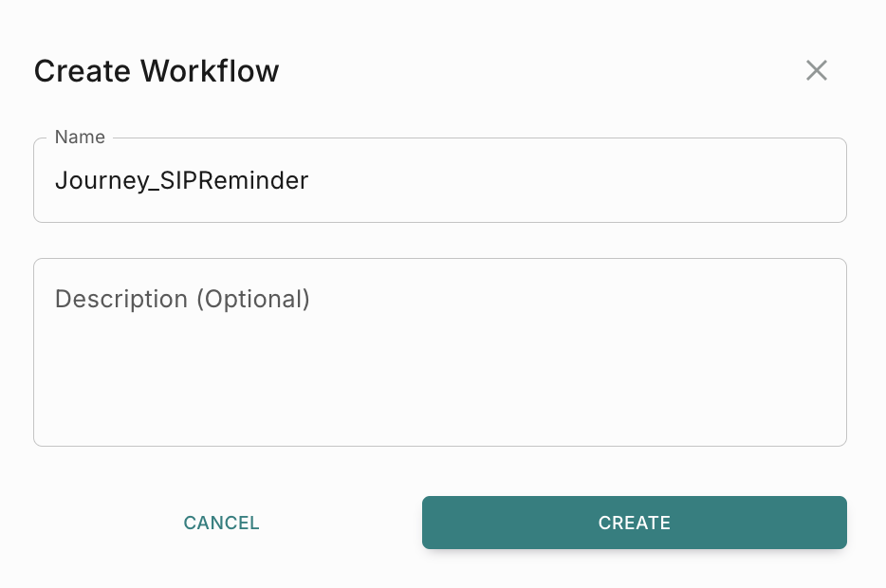
Task: Cancel creating the workflow
Action: tap(221, 523)
